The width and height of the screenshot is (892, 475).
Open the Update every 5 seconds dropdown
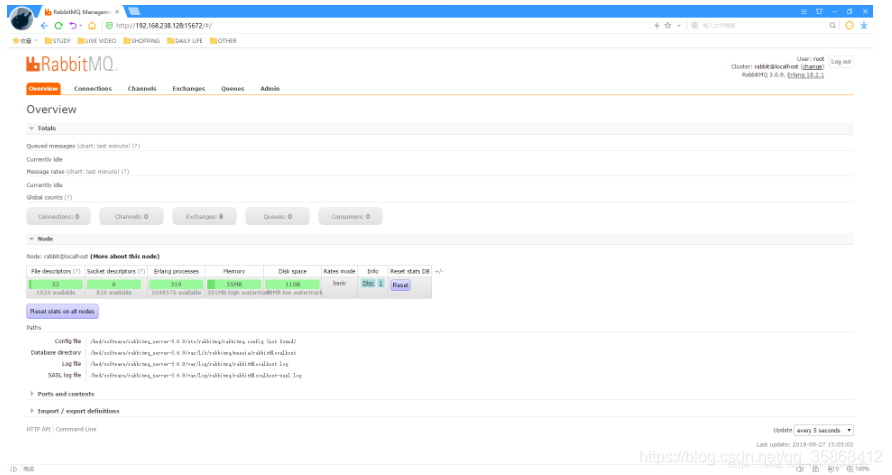pos(823,430)
